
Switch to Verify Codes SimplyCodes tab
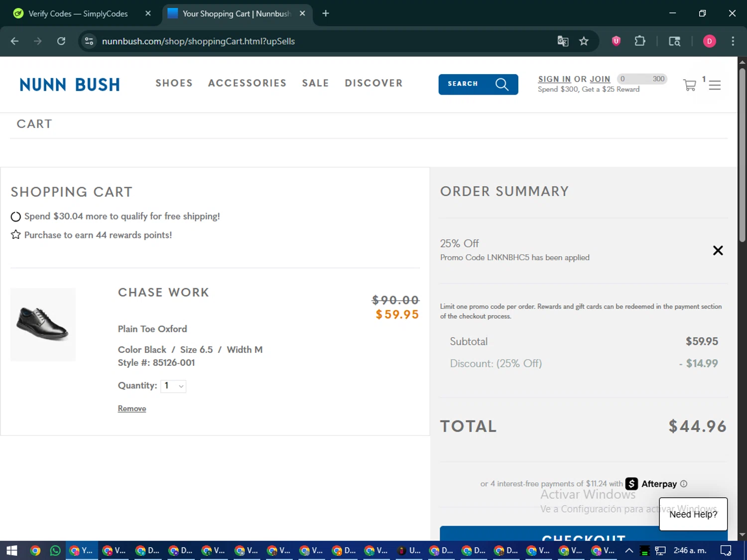[78, 13]
